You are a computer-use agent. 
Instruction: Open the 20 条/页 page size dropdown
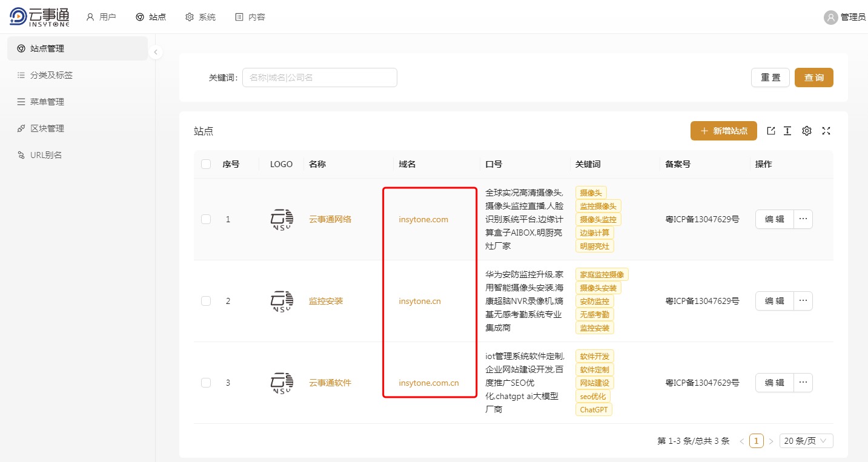click(x=806, y=440)
